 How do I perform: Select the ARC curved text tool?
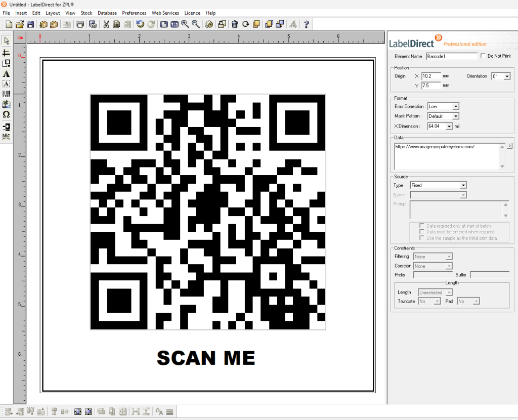point(6,137)
